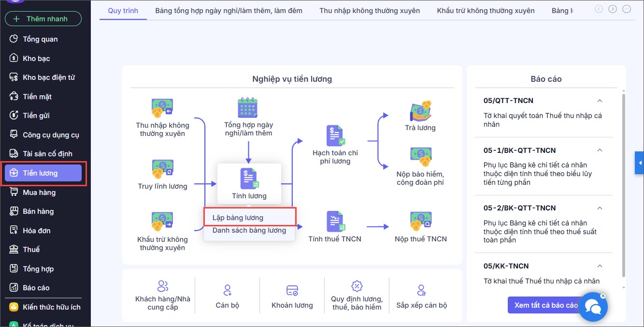
Task: Click the Tính lương document icon
Action: (x=249, y=178)
